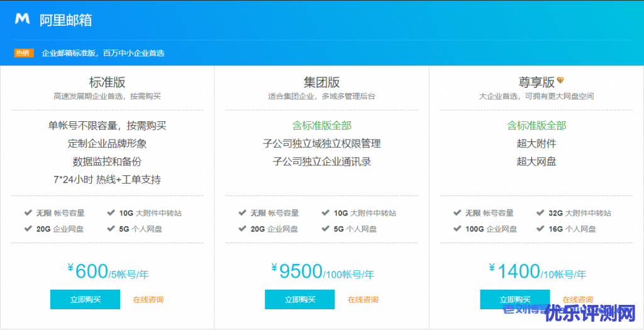Click the checkmark beside 10G 大附件中转站 in 标准版

[x=111, y=212]
